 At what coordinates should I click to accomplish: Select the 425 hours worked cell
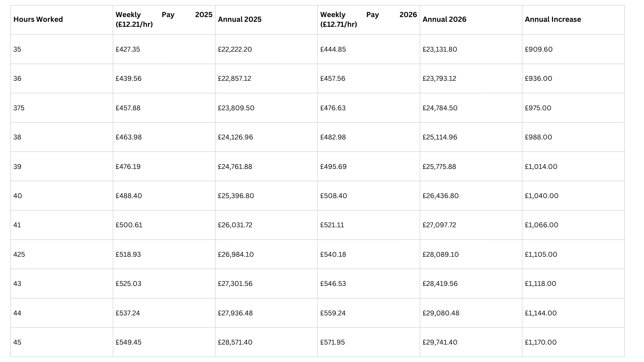[x=19, y=254]
